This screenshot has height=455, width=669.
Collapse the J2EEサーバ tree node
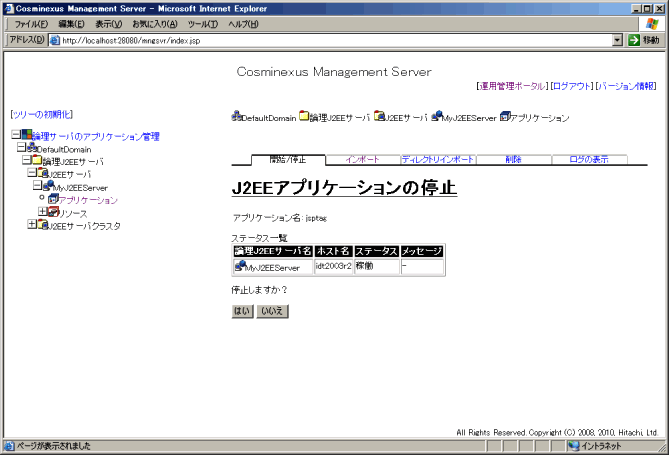[32, 172]
